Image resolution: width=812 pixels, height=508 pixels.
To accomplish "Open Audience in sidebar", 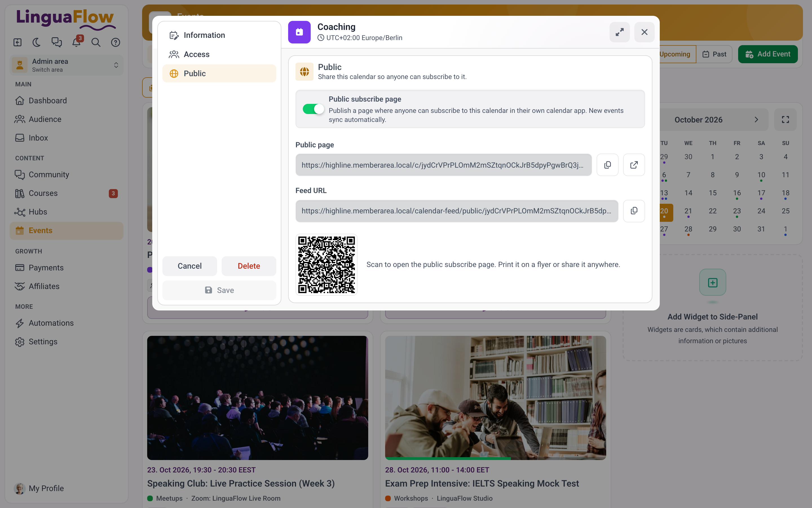I will point(67,119).
